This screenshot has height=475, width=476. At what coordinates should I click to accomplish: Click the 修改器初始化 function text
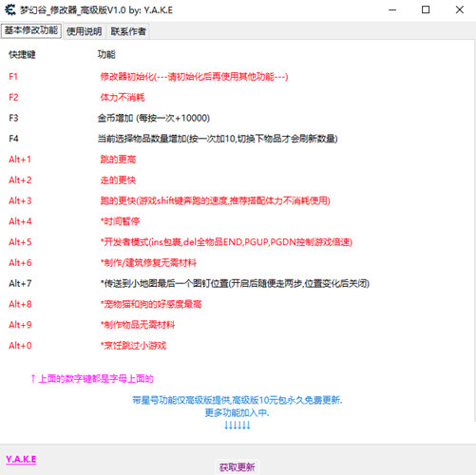pyautogui.click(x=194, y=77)
